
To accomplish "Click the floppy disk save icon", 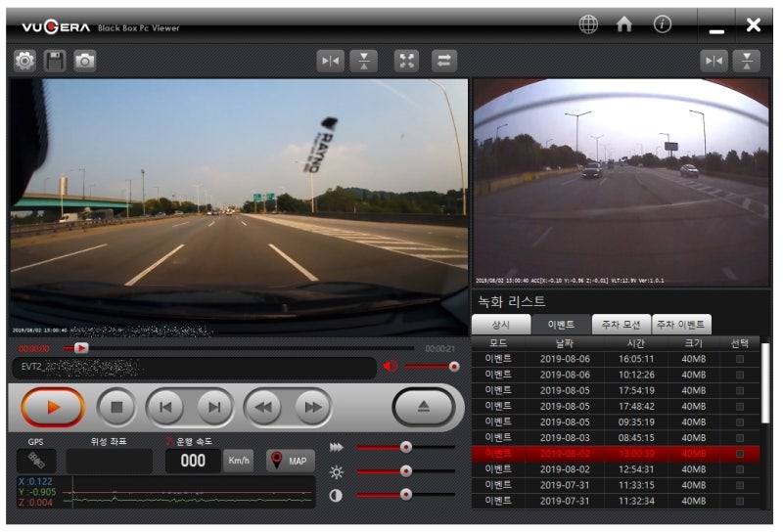I will [x=55, y=61].
